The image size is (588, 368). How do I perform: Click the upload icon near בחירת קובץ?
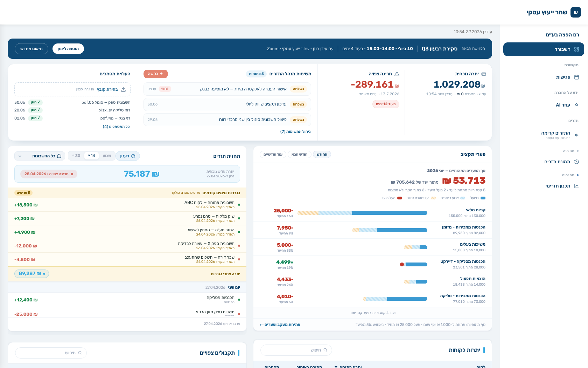(x=123, y=89)
